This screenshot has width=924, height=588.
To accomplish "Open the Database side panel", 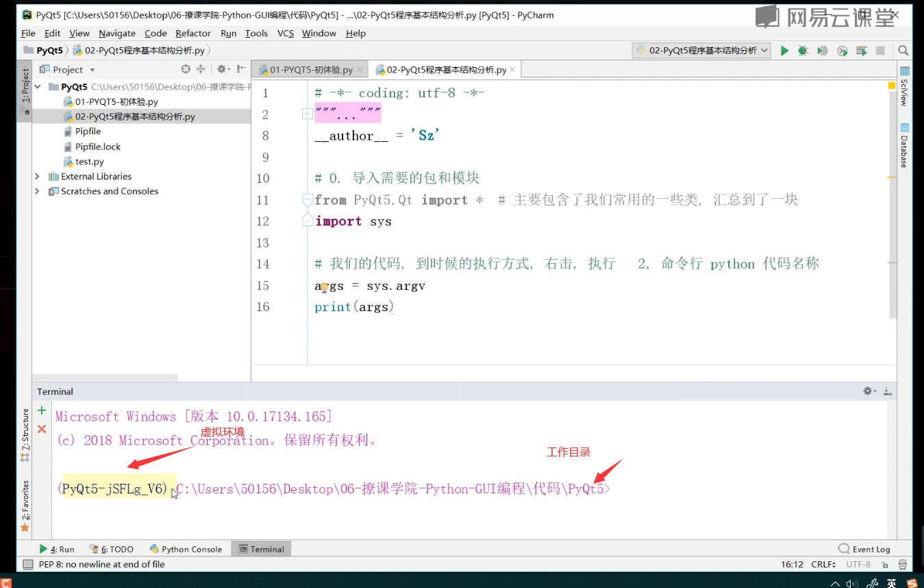I will [904, 146].
